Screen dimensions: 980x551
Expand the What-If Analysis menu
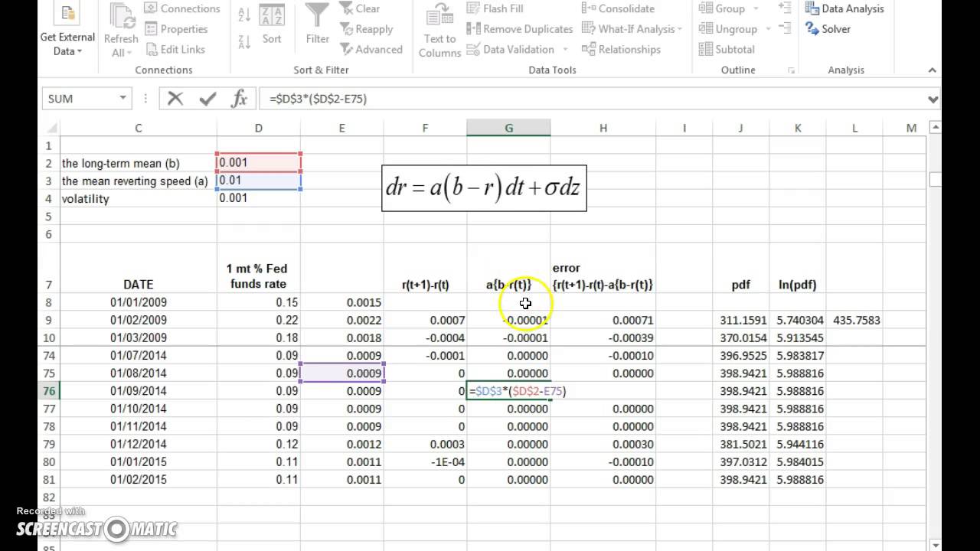point(632,29)
